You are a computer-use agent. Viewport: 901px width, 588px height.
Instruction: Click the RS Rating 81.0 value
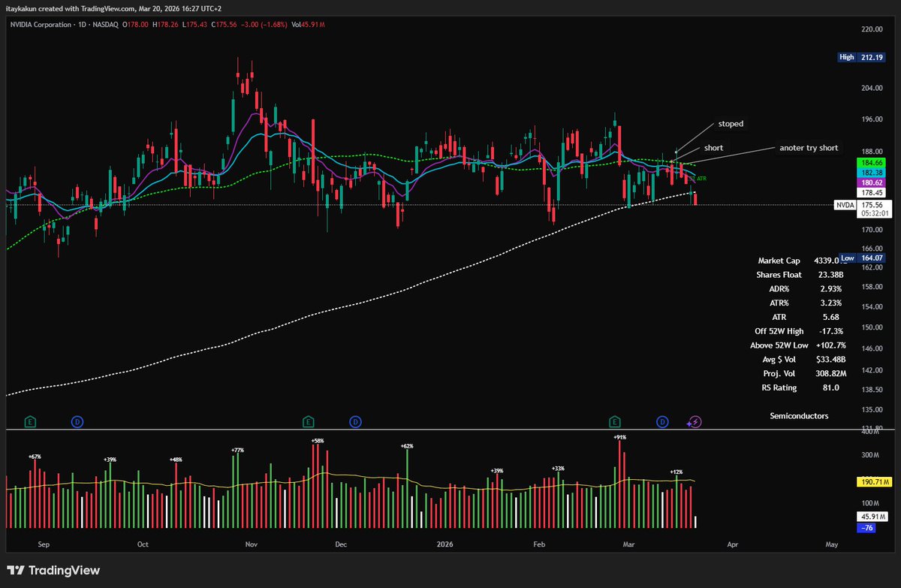[x=830, y=387]
